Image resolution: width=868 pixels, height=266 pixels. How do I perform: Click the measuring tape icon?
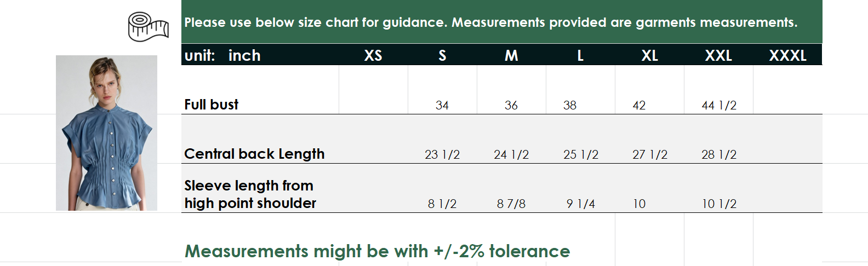147,27
